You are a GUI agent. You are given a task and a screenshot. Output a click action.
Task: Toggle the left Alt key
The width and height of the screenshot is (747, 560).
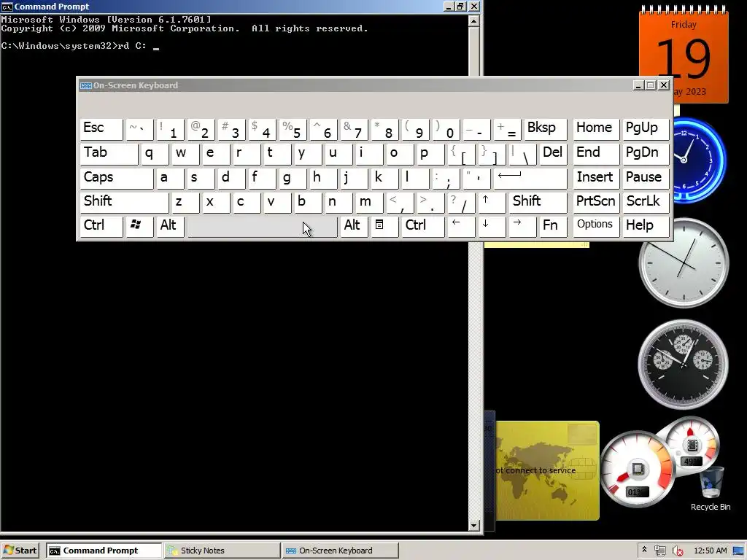click(171, 226)
